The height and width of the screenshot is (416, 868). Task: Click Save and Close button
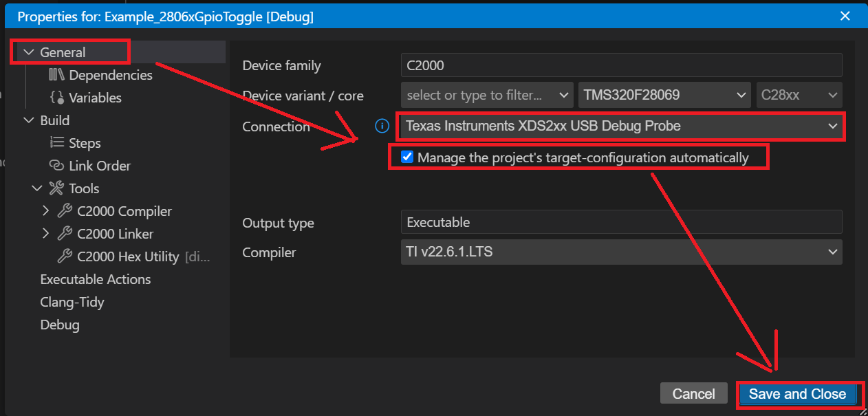pos(798,393)
